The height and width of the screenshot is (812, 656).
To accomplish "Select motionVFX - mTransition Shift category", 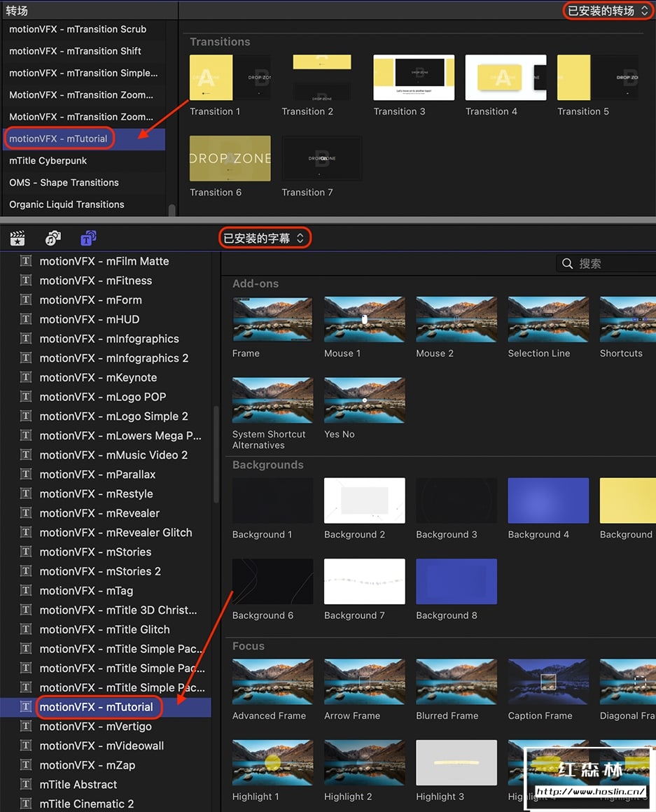I will 75,51.
